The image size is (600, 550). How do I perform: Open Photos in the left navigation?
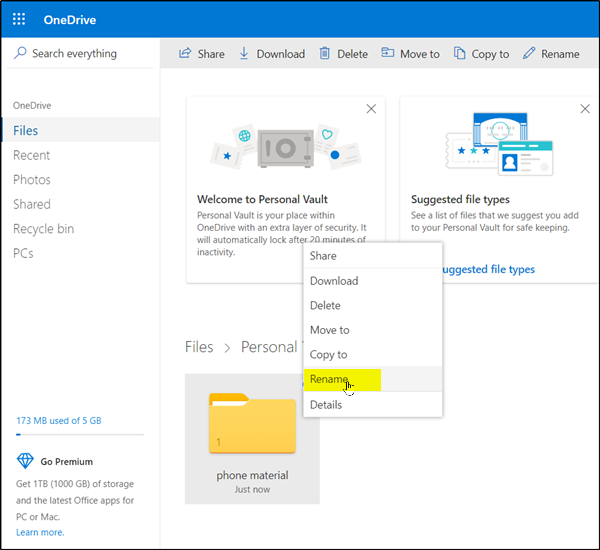coord(32,180)
